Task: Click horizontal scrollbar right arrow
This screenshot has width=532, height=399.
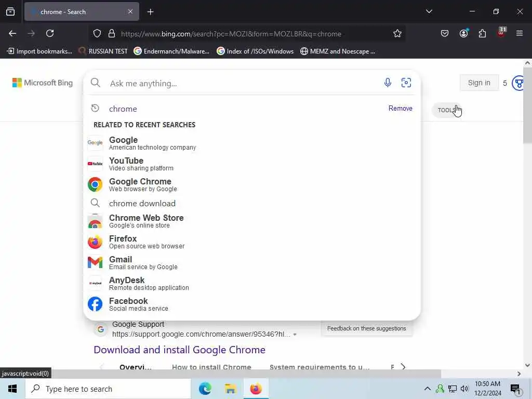Action: [x=519, y=374]
